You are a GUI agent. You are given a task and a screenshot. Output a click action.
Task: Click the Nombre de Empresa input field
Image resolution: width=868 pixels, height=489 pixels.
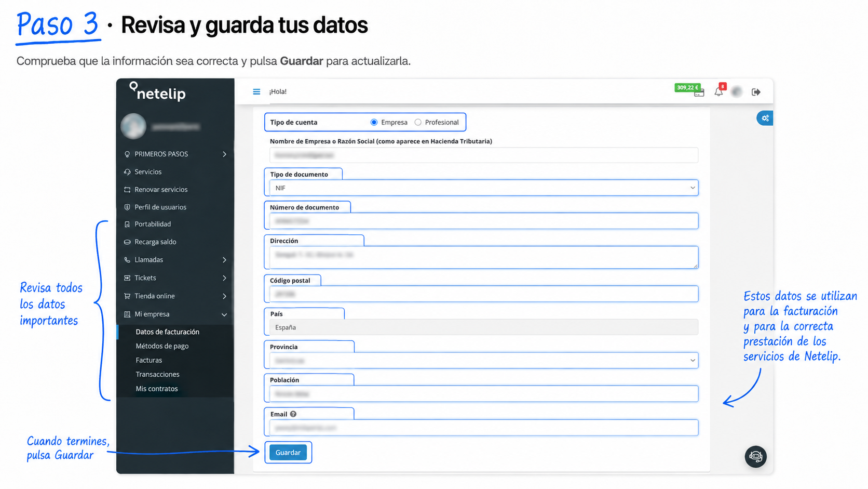tap(483, 155)
